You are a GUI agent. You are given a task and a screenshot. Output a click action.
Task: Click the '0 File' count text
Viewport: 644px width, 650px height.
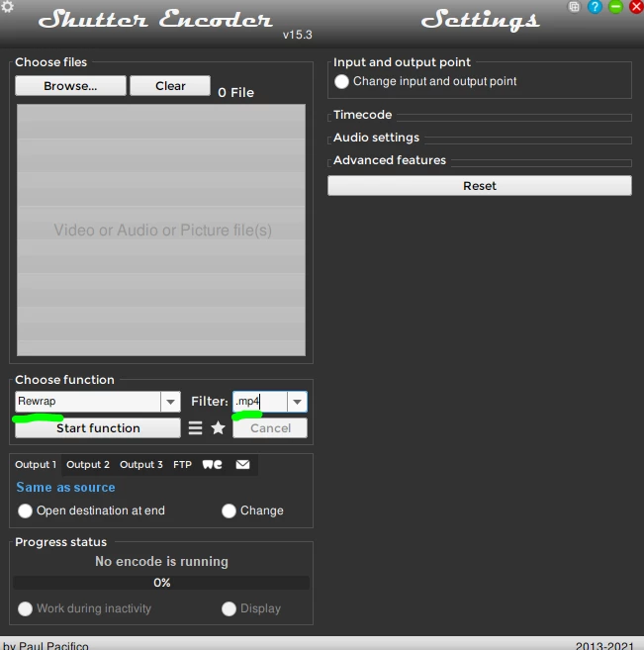[x=235, y=92]
